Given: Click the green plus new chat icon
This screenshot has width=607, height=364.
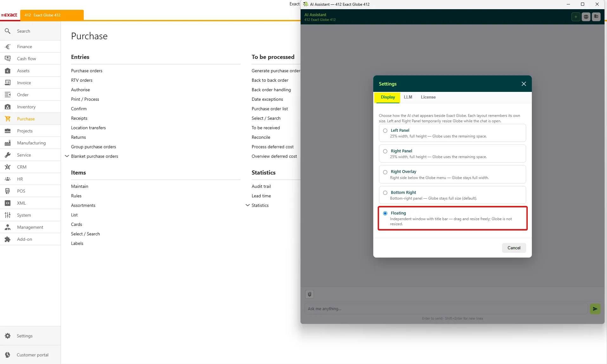Looking at the screenshot, I should tap(576, 17).
